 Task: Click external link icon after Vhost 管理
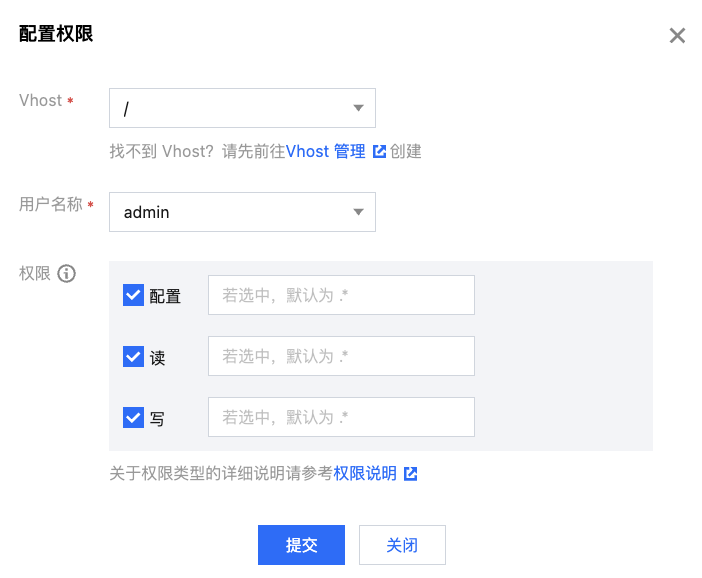tap(379, 152)
